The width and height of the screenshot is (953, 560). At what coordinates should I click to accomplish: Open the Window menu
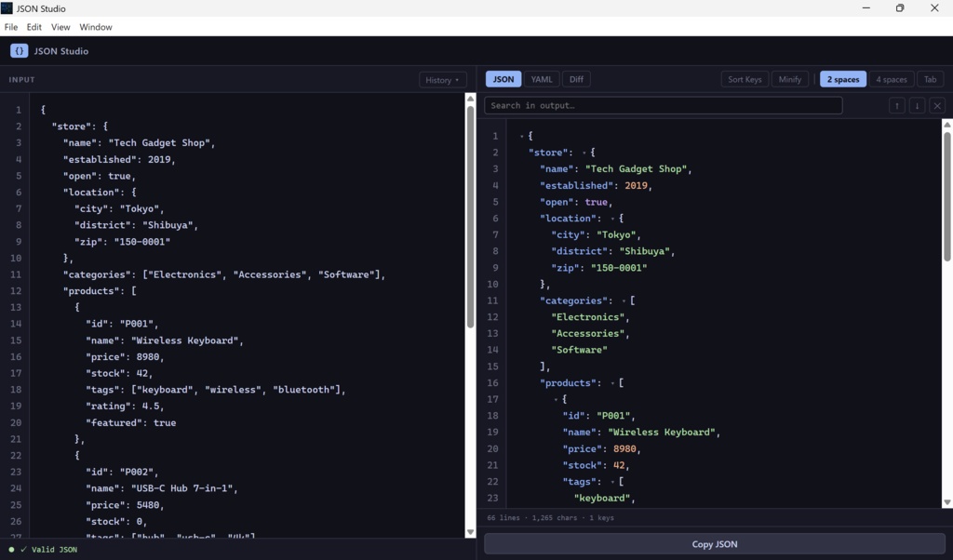point(96,27)
